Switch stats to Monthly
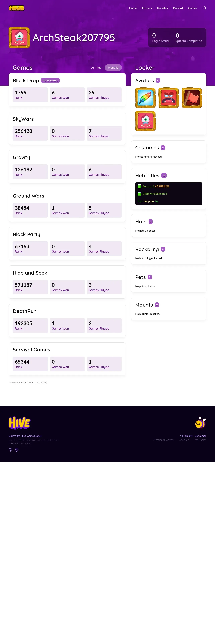 tap(113, 68)
